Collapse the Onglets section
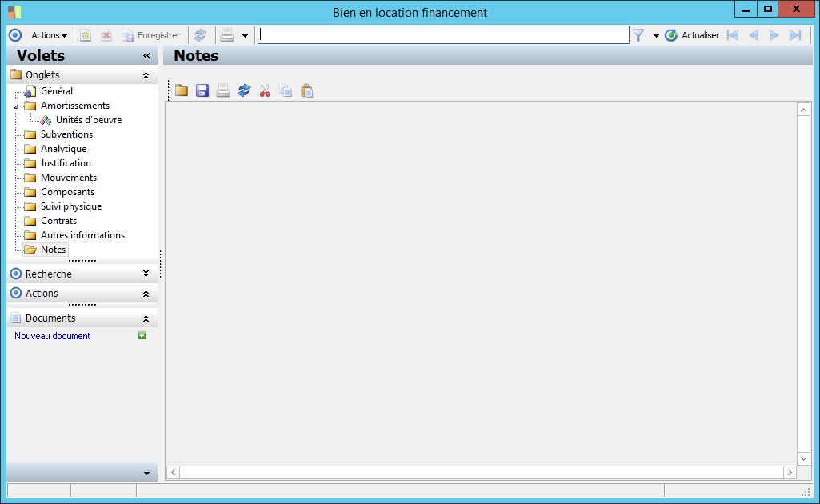820x504 pixels. coord(146,75)
